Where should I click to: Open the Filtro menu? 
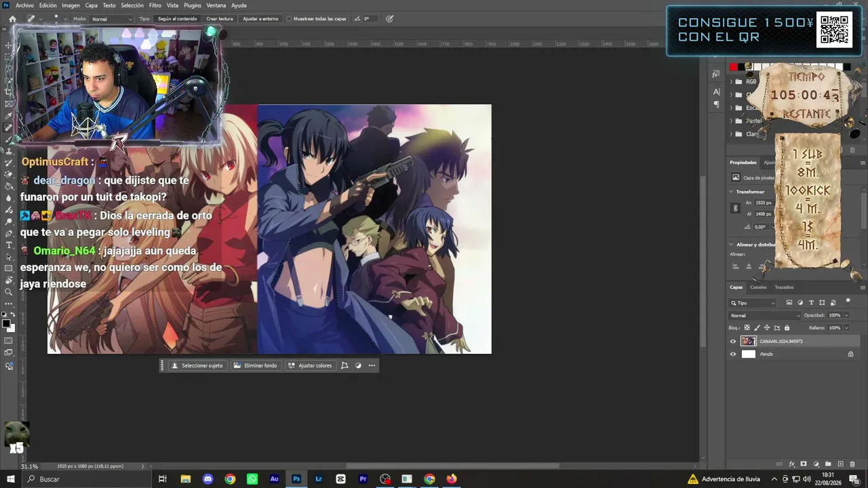click(155, 5)
